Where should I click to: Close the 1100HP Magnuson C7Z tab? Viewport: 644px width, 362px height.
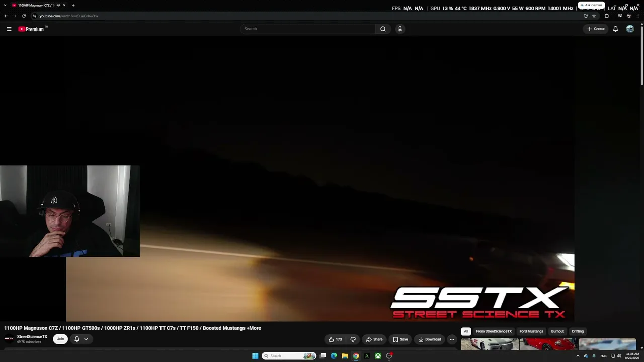click(64, 5)
